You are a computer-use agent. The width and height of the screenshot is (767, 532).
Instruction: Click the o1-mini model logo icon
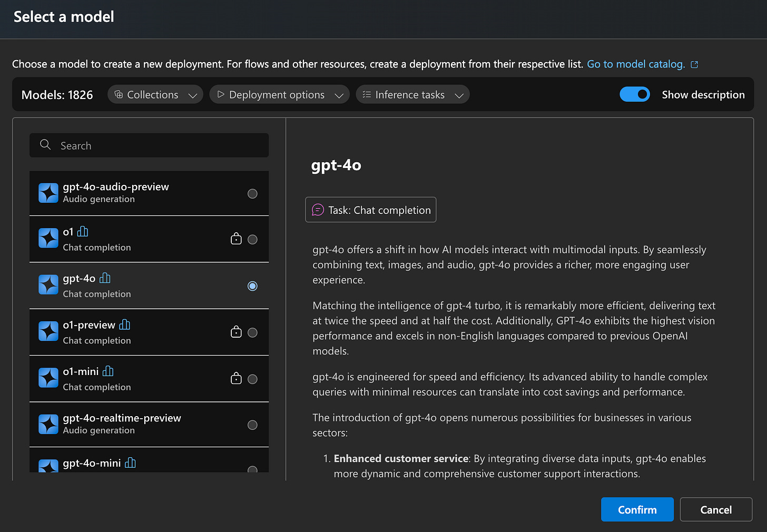(48, 378)
